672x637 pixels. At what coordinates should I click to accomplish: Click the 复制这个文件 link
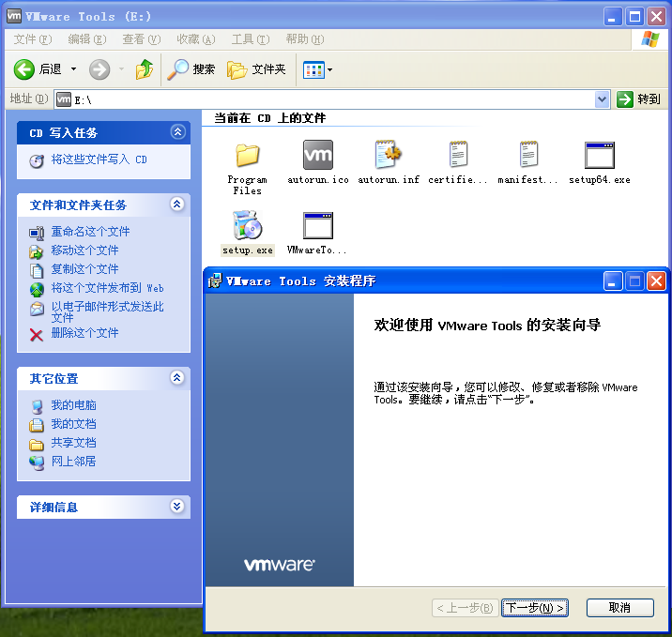tap(84, 269)
